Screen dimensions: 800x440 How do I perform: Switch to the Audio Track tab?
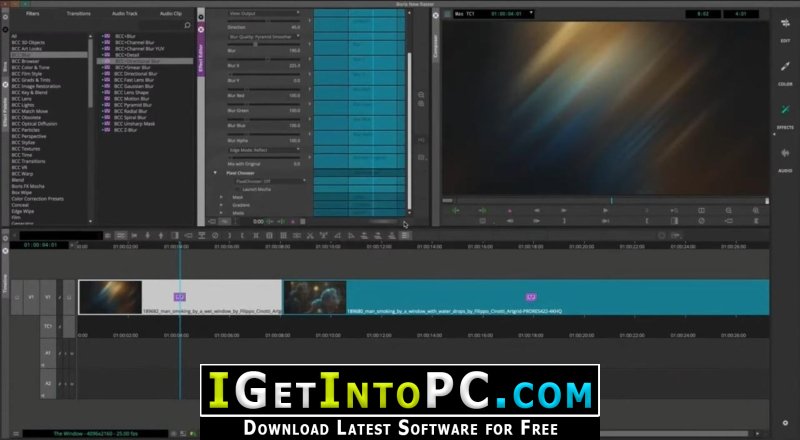click(x=125, y=13)
